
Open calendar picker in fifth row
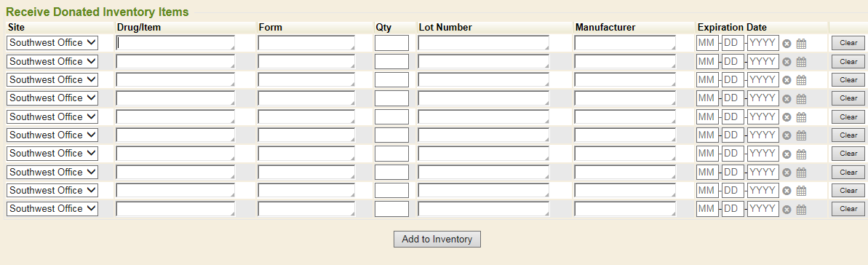point(801,117)
